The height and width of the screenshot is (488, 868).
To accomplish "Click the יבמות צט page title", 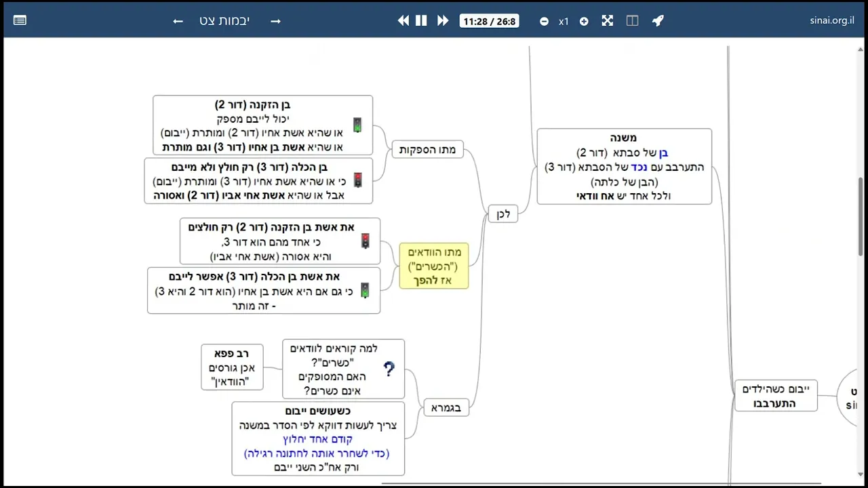I will (224, 20).
